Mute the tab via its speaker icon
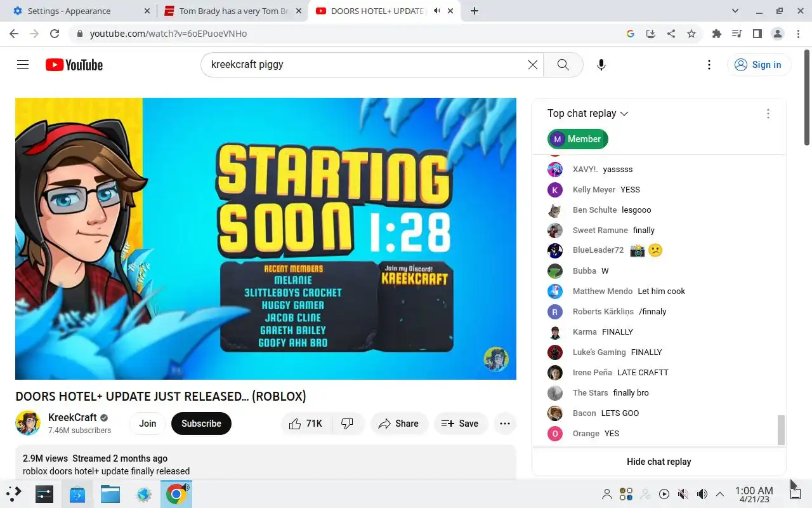812x508 pixels. (437, 11)
